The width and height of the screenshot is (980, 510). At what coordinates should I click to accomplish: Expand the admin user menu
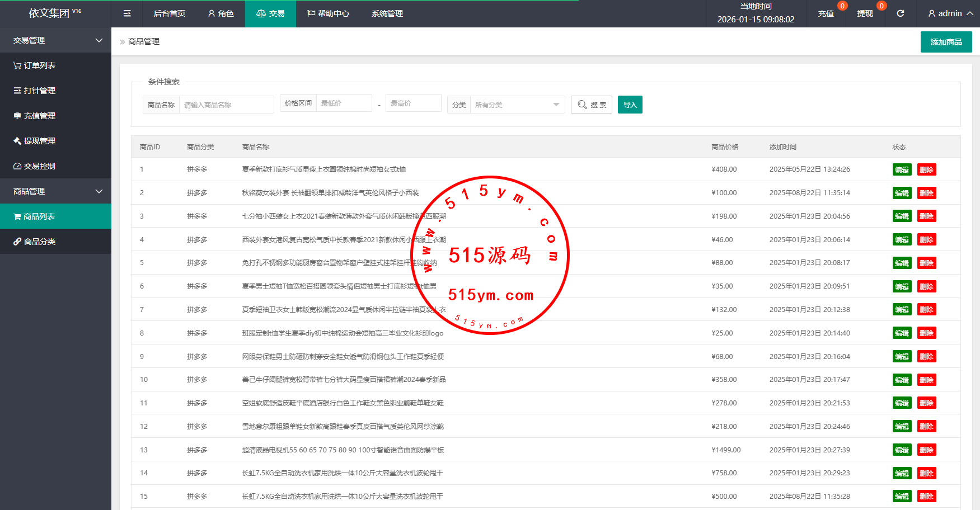click(x=950, y=13)
